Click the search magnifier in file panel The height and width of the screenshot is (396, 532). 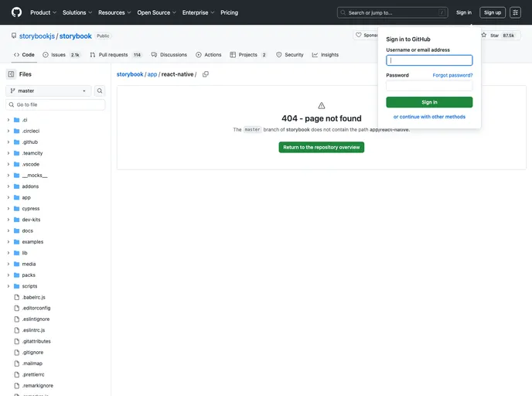[100, 90]
